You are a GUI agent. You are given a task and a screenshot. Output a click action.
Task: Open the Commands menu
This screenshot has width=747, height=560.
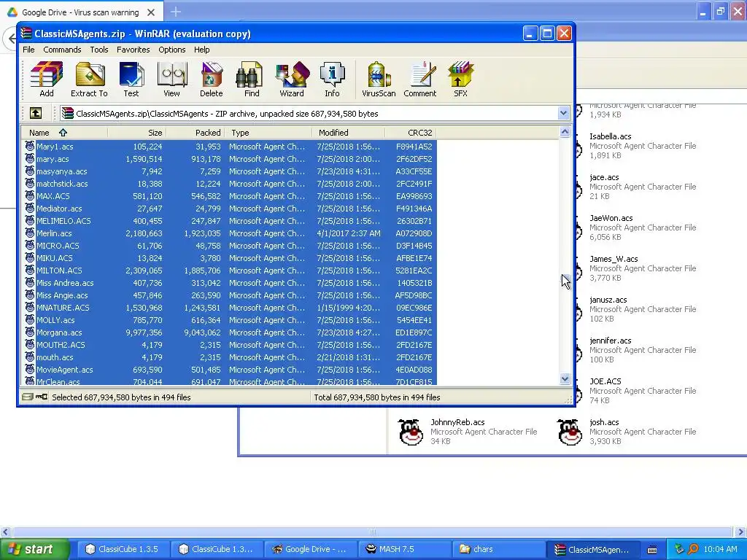[62, 50]
